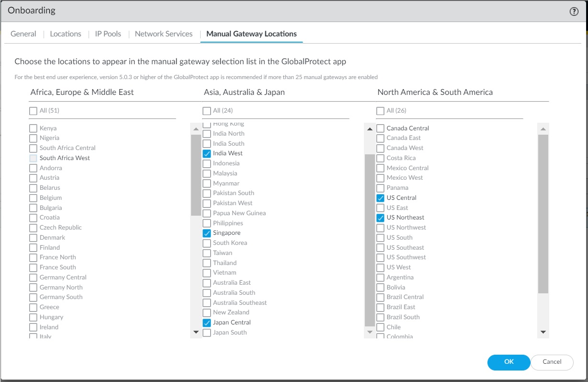Click the Americas right scrollbar thumb
The width and height of the screenshot is (588, 382).
coord(543,213)
